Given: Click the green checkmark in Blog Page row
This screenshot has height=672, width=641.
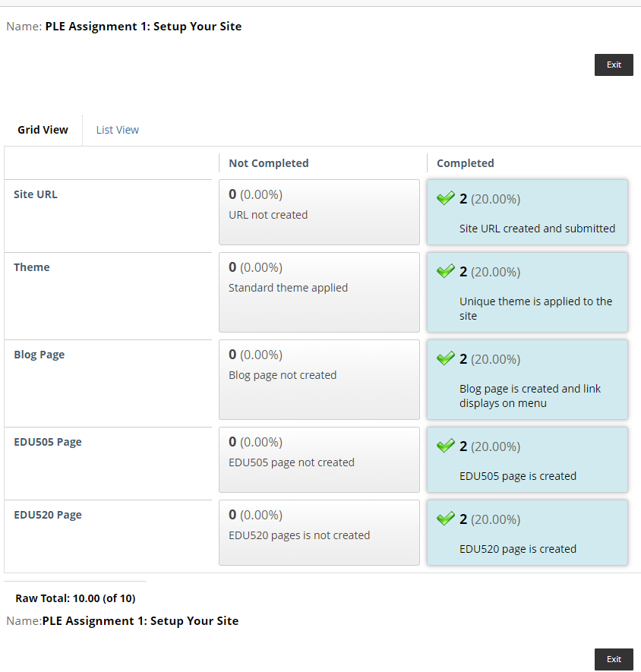Looking at the screenshot, I should (446, 358).
